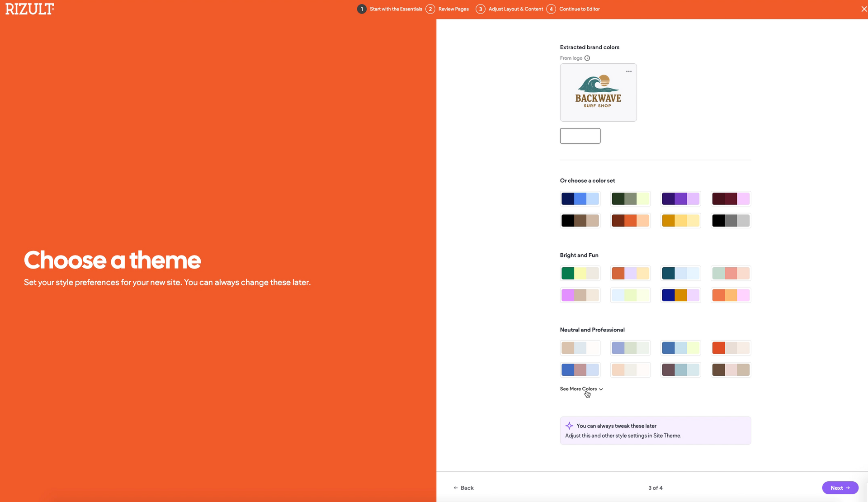Pick the purple violet color set
The height and width of the screenshot is (502, 868).
tap(680, 199)
